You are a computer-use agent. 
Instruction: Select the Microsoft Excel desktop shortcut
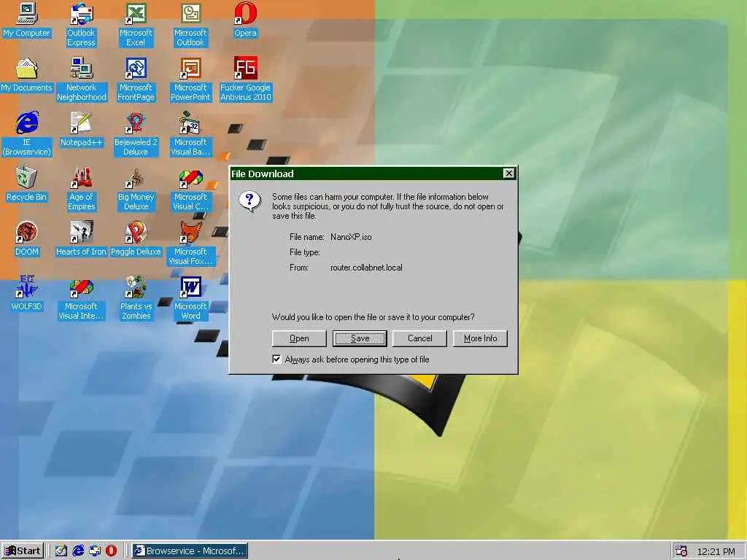click(136, 25)
